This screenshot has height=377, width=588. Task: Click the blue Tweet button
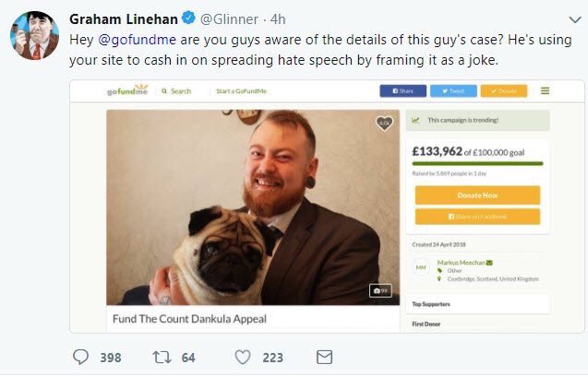[x=453, y=91]
